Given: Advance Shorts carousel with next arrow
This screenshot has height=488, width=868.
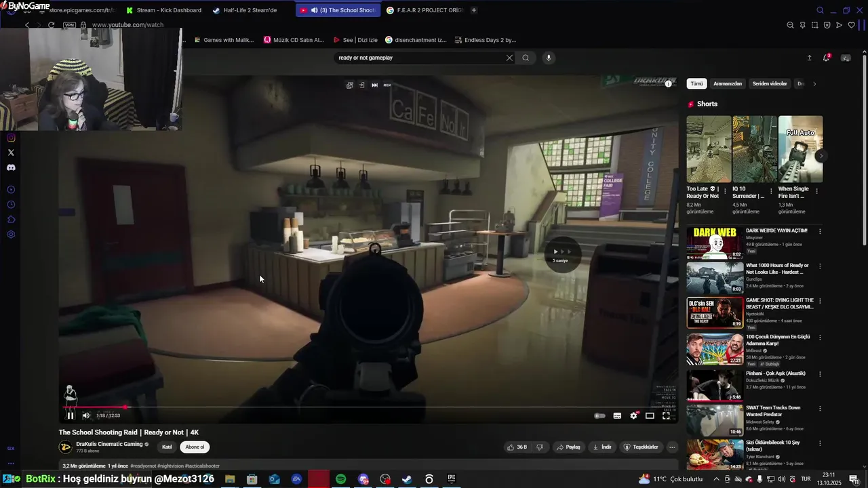Looking at the screenshot, I should (x=821, y=156).
